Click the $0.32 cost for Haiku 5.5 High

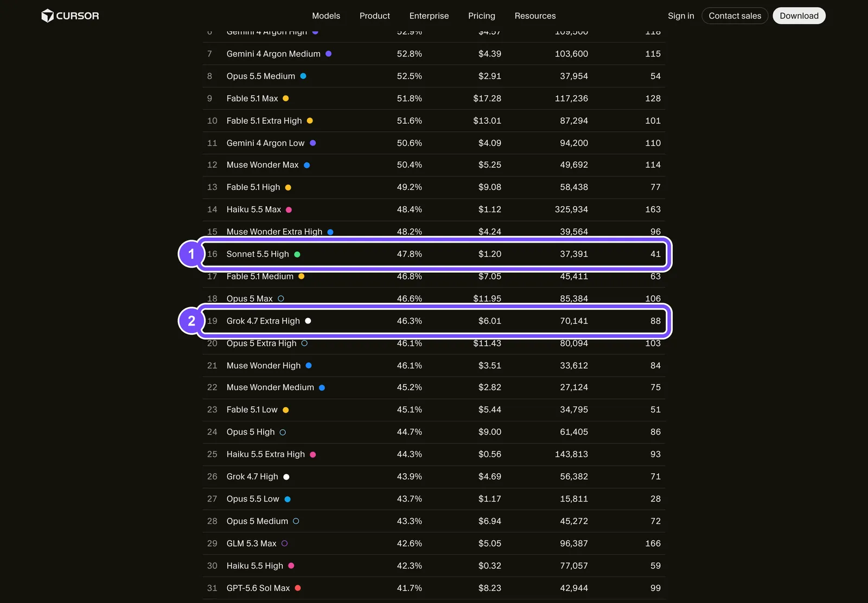pyautogui.click(x=490, y=566)
